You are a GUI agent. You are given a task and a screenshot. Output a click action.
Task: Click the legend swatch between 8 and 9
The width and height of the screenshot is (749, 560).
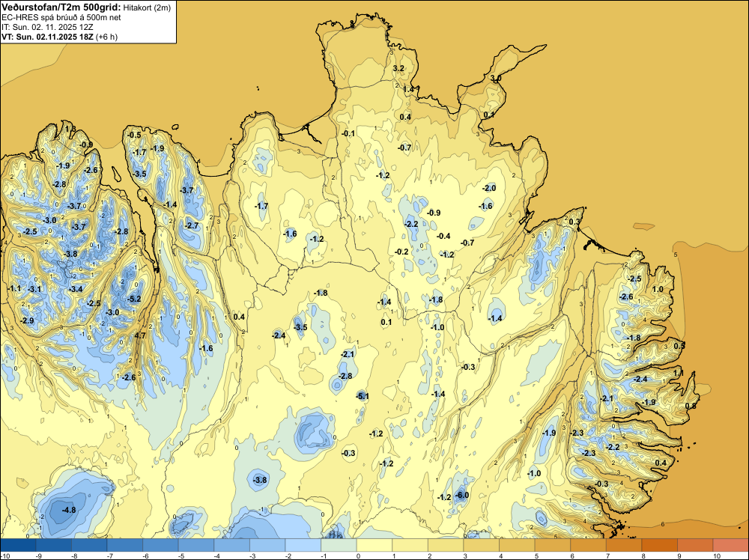[x=660, y=545]
